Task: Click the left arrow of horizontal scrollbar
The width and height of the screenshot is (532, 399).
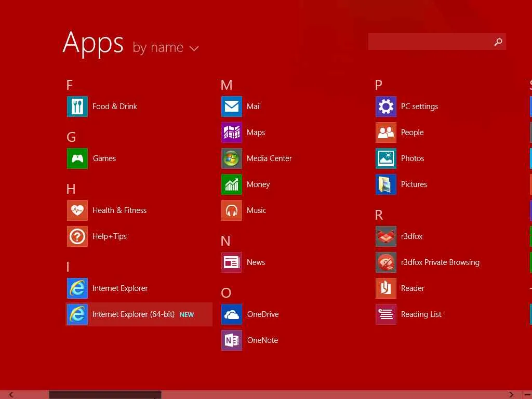Action: point(11,395)
